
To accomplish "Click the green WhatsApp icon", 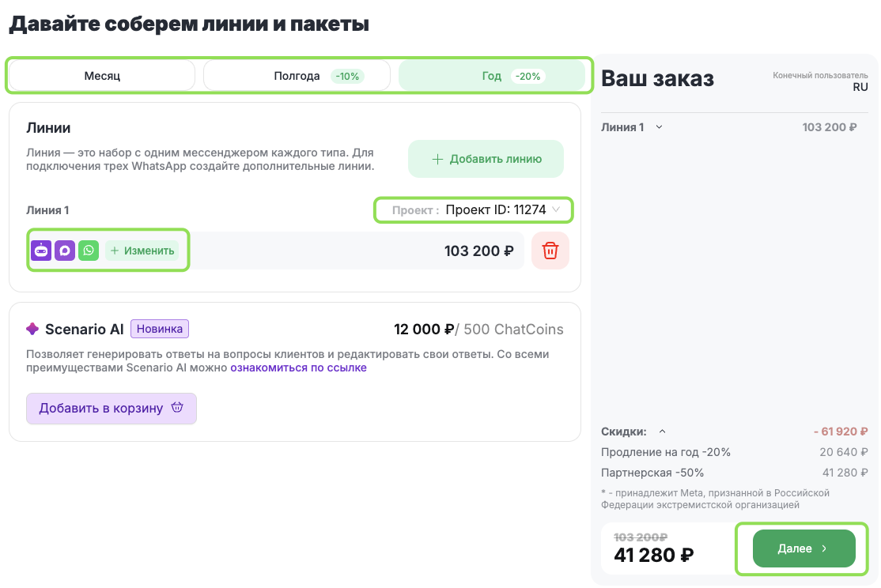I will click(x=89, y=251).
